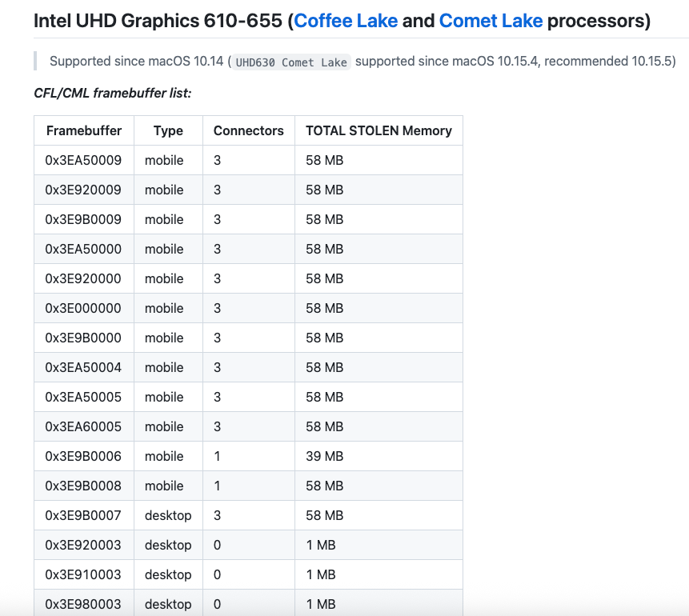Click framebuffer cell 0x3EA60005
This screenshot has height=616, width=689.
coord(84,426)
